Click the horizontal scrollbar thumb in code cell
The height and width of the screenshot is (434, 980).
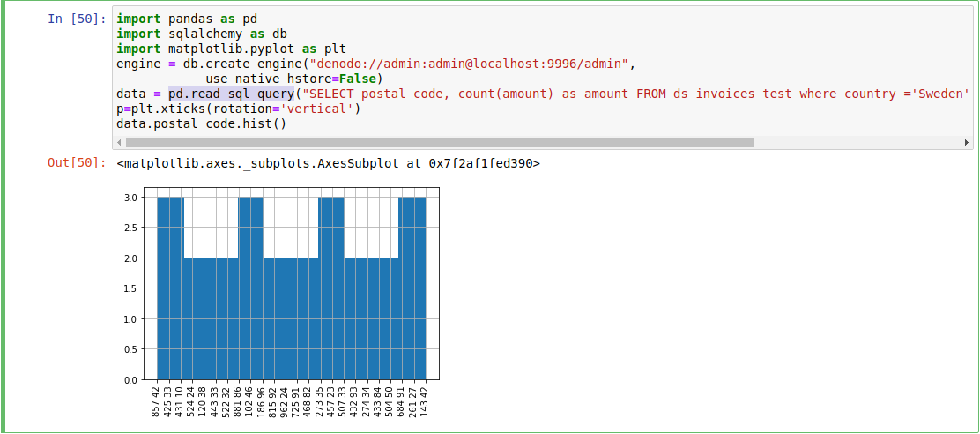pyautogui.click(x=440, y=143)
